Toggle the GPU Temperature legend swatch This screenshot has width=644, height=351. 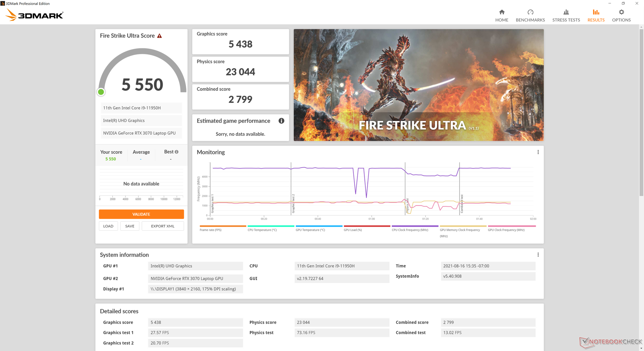319,226
